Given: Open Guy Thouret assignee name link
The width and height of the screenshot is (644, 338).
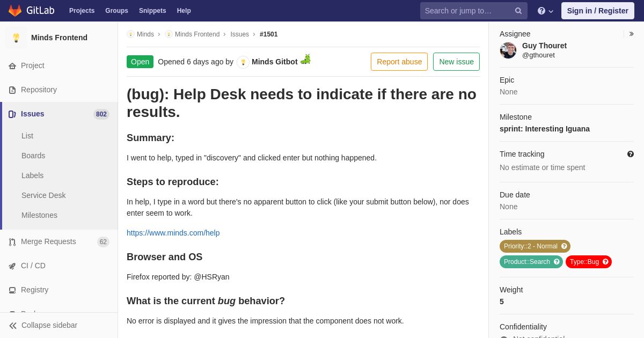Looking at the screenshot, I should 544,46.
